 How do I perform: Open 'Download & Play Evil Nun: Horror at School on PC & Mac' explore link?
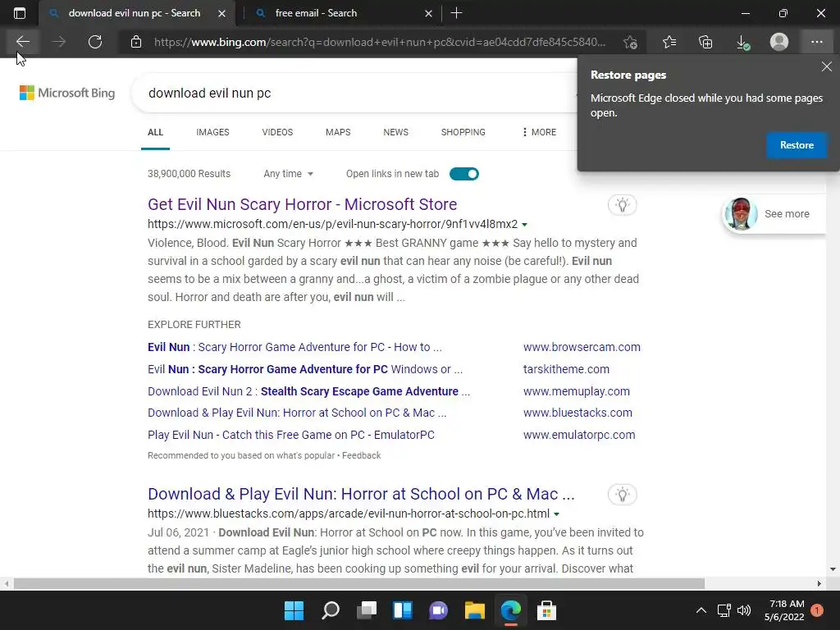pos(297,413)
